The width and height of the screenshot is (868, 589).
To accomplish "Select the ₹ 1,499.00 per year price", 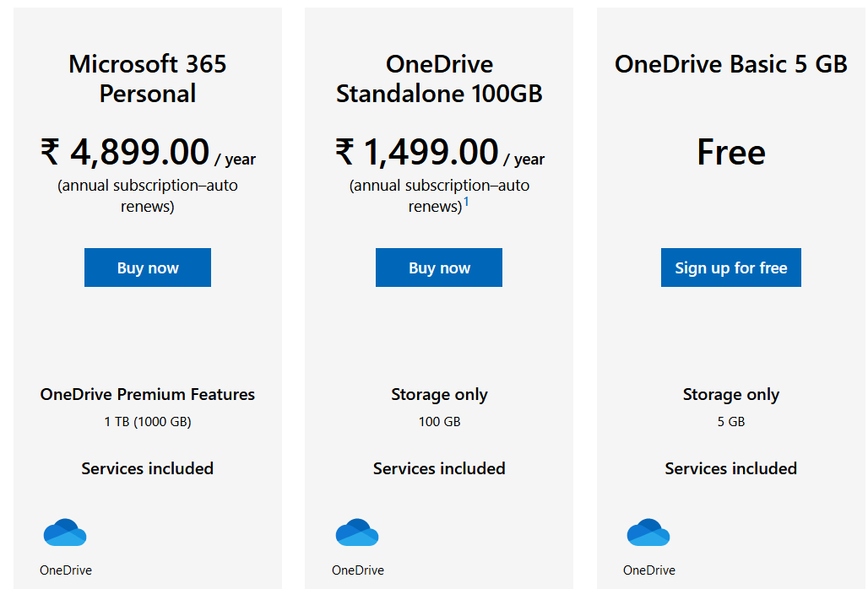I will (x=440, y=152).
